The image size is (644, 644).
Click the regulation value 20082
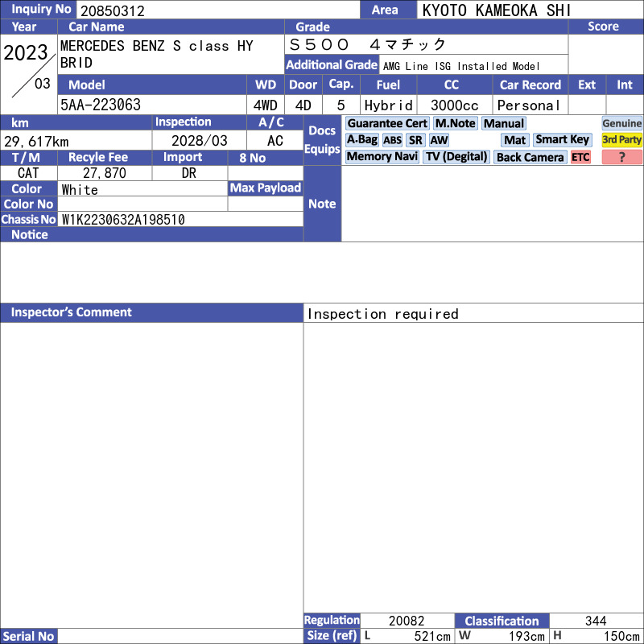point(407,621)
